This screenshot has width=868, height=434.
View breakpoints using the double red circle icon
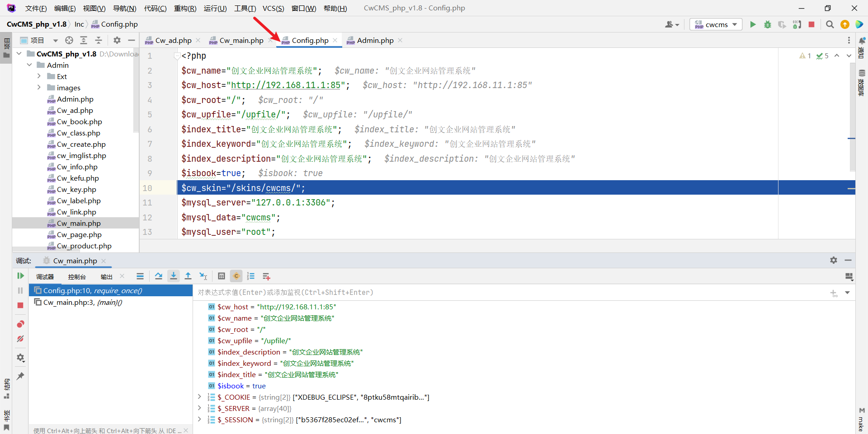tap(20, 324)
